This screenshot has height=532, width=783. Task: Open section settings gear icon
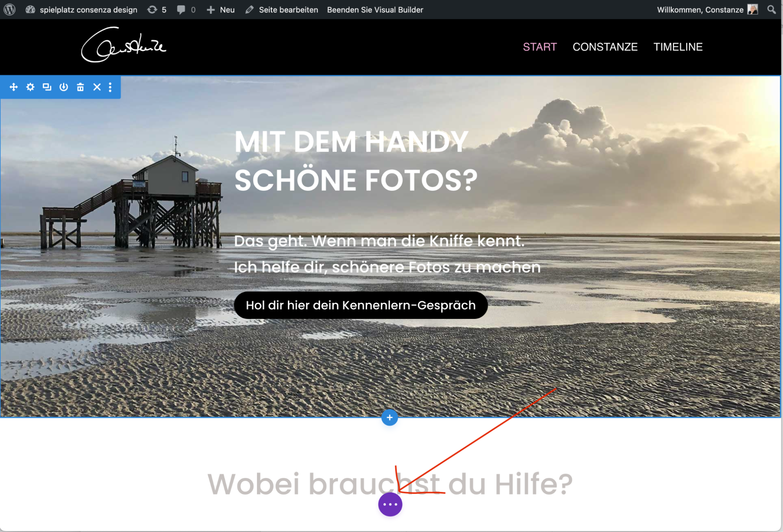click(30, 87)
